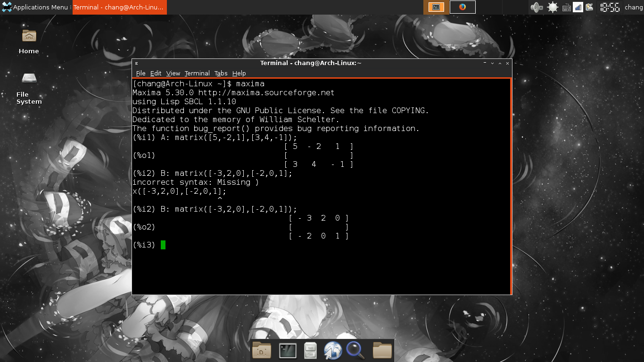The height and width of the screenshot is (362, 644).
Task: Open the brightness sun icon in tray
Action: 552,7
